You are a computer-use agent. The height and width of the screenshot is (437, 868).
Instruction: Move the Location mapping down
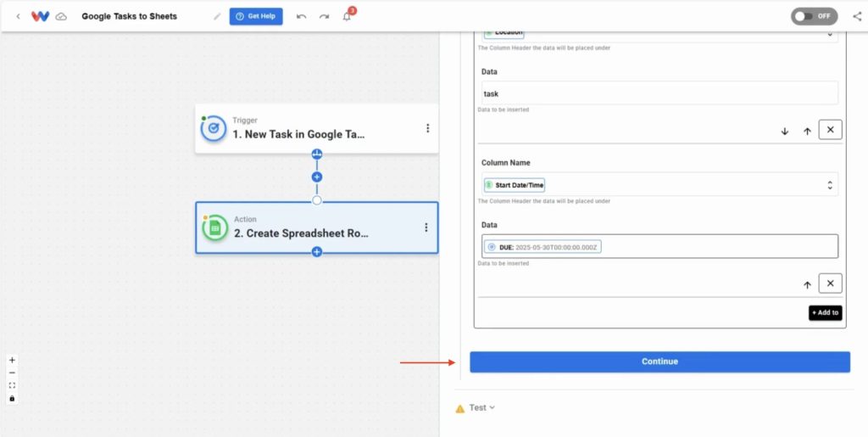pos(784,132)
